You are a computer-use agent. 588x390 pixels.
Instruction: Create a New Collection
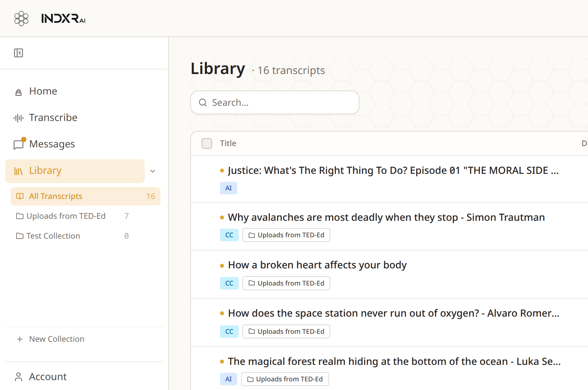click(x=57, y=339)
